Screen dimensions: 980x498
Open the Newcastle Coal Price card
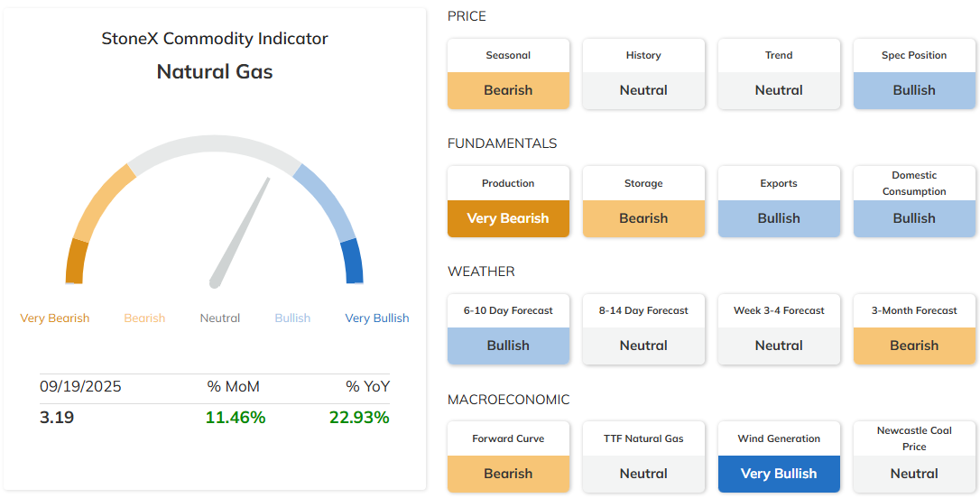pos(914,456)
